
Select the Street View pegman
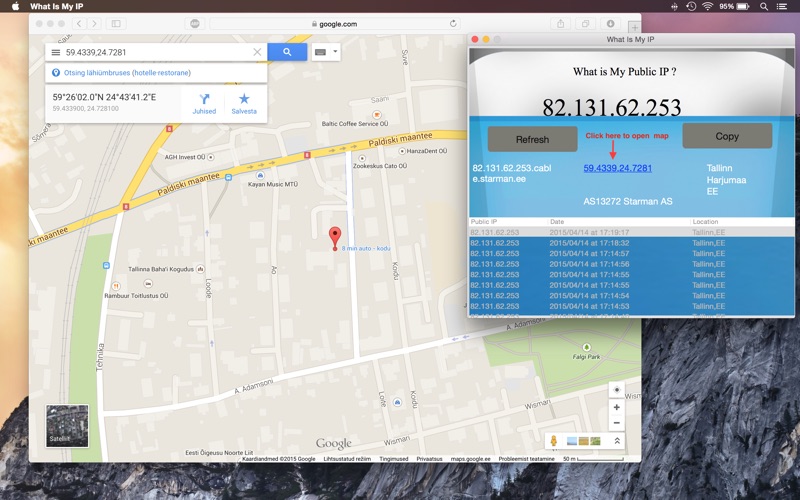click(554, 441)
